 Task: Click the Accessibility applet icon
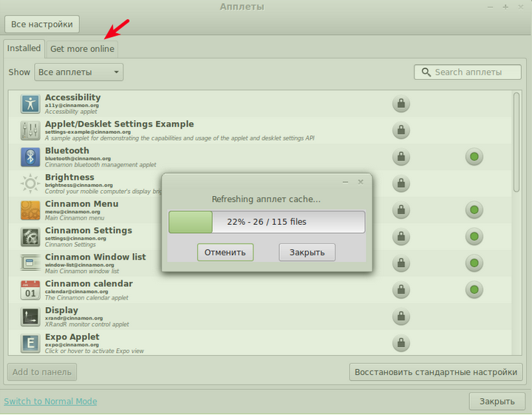click(30, 104)
